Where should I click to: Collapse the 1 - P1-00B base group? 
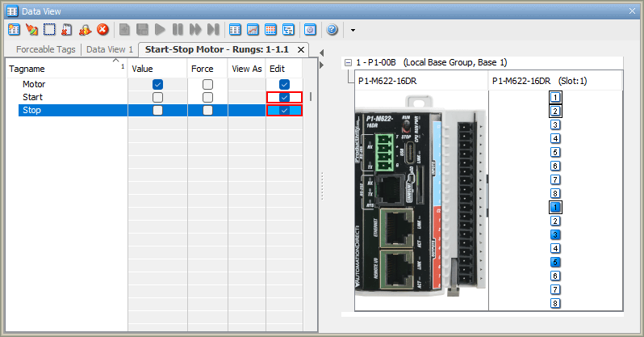point(348,63)
